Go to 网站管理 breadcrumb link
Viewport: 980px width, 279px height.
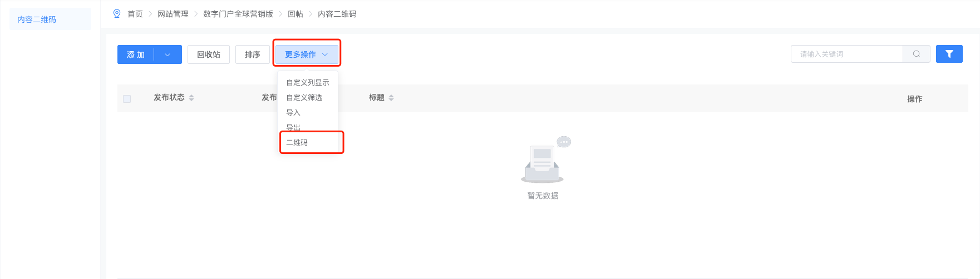(x=173, y=14)
